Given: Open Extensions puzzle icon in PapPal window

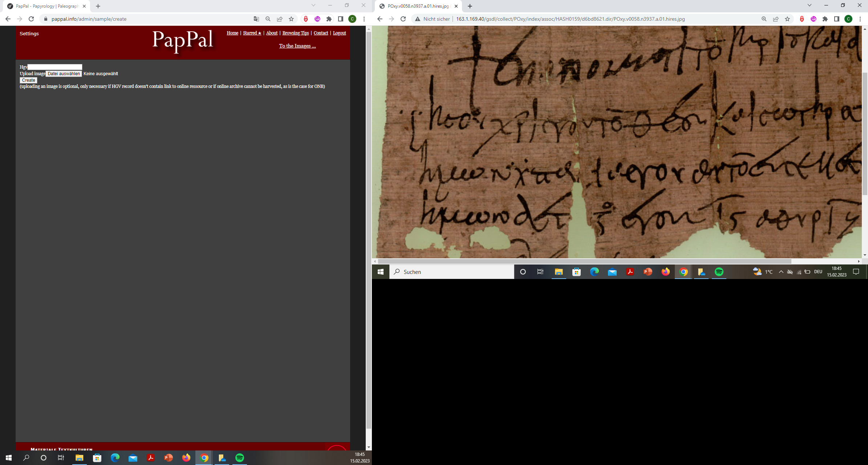Looking at the screenshot, I should (x=329, y=19).
